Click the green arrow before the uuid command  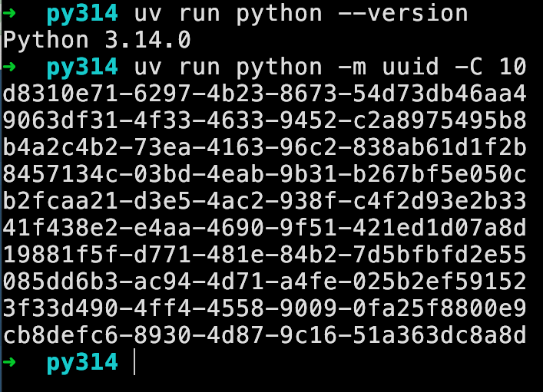[x=9, y=67]
